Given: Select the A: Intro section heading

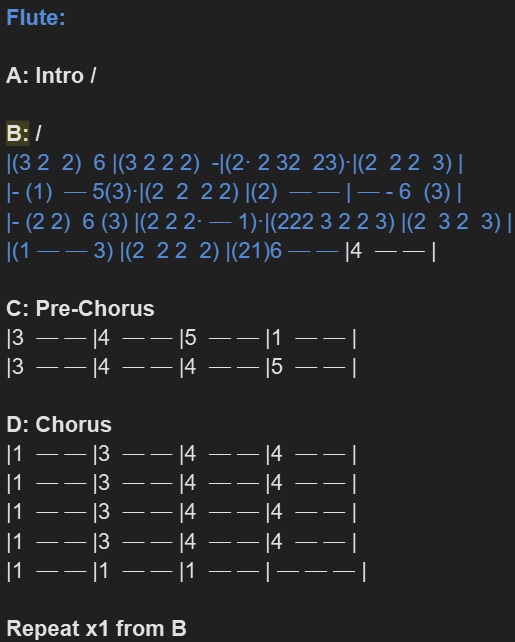Looking at the screenshot, I should pyautogui.click(x=51, y=76).
